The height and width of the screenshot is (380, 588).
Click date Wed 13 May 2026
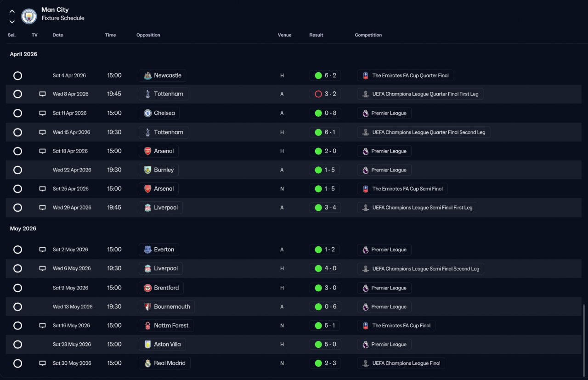pyautogui.click(x=73, y=307)
